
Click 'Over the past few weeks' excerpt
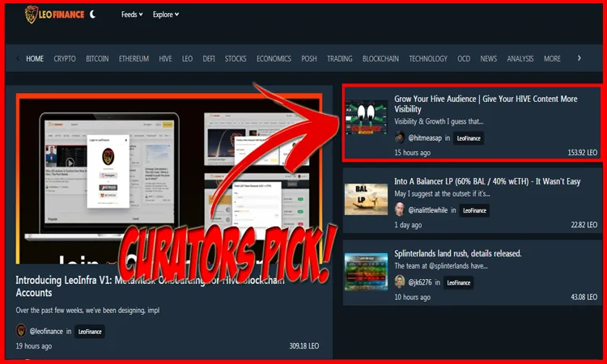point(87,311)
